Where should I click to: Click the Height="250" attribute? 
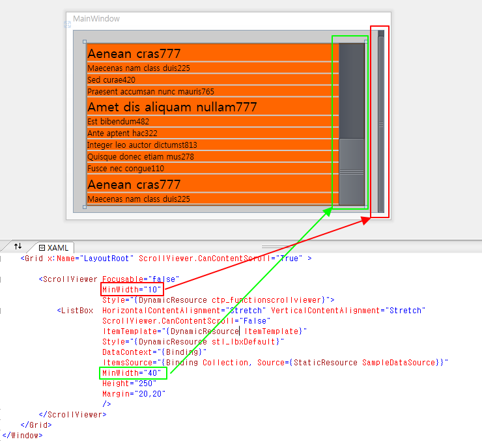[129, 384]
